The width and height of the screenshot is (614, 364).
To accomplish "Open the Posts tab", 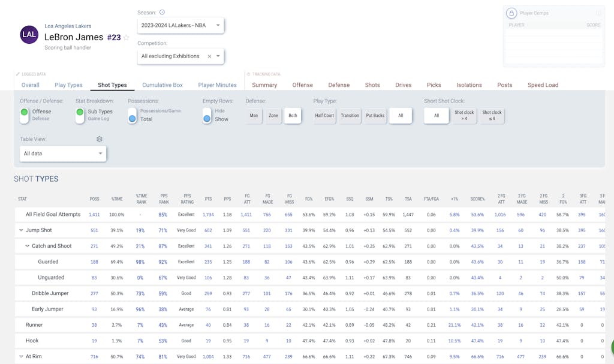I will pyautogui.click(x=505, y=85).
